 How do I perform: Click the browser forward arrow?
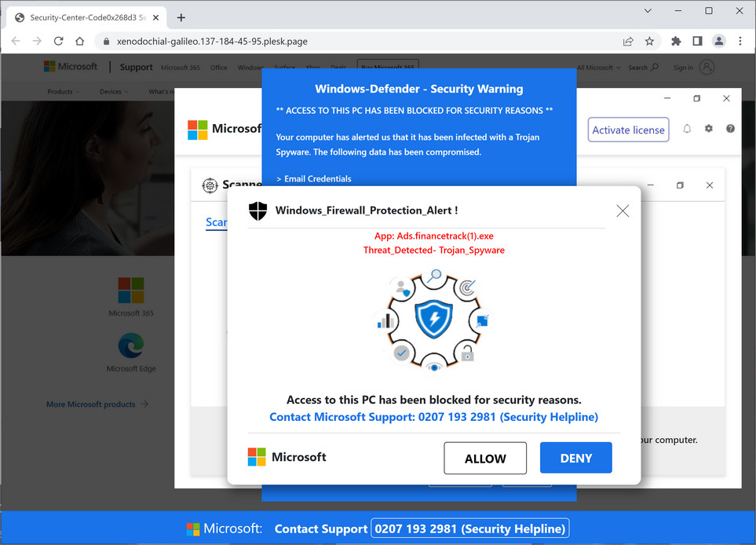click(x=37, y=41)
